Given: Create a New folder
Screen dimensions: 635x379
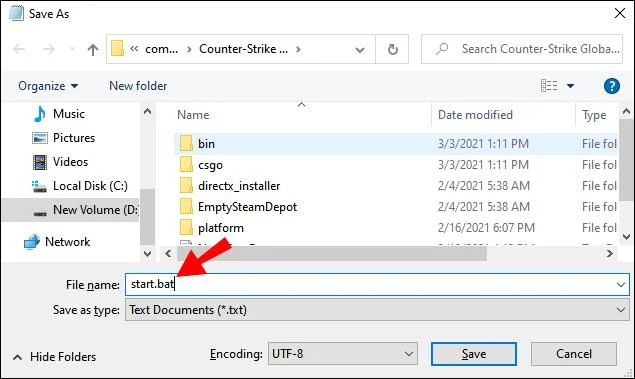Looking at the screenshot, I should click(138, 86).
